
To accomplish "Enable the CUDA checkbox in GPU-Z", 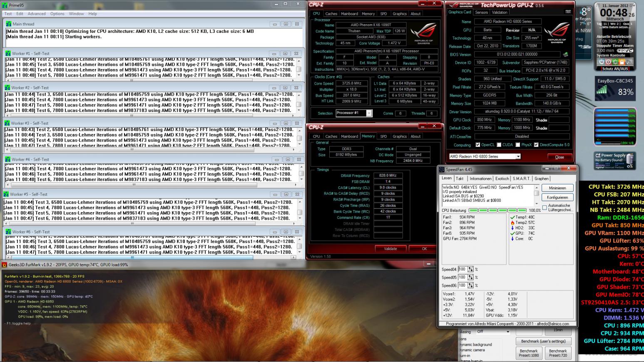I will 499,145.
